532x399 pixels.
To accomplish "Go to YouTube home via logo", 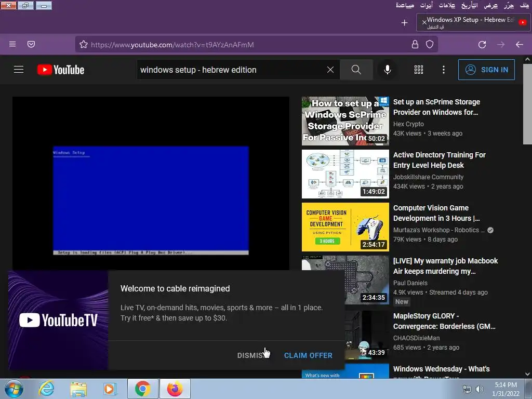I will [x=61, y=70].
